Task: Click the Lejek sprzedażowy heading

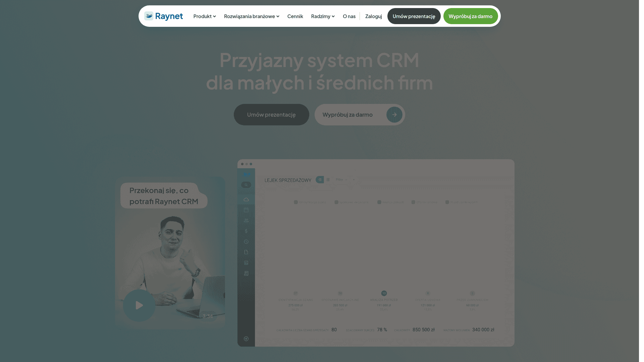Action: click(288, 180)
